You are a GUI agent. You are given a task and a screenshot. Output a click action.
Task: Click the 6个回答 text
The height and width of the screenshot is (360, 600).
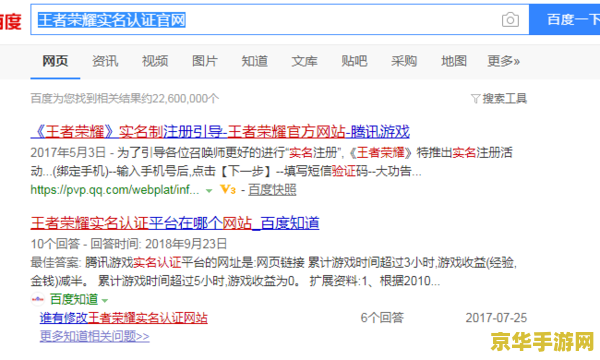click(382, 318)
